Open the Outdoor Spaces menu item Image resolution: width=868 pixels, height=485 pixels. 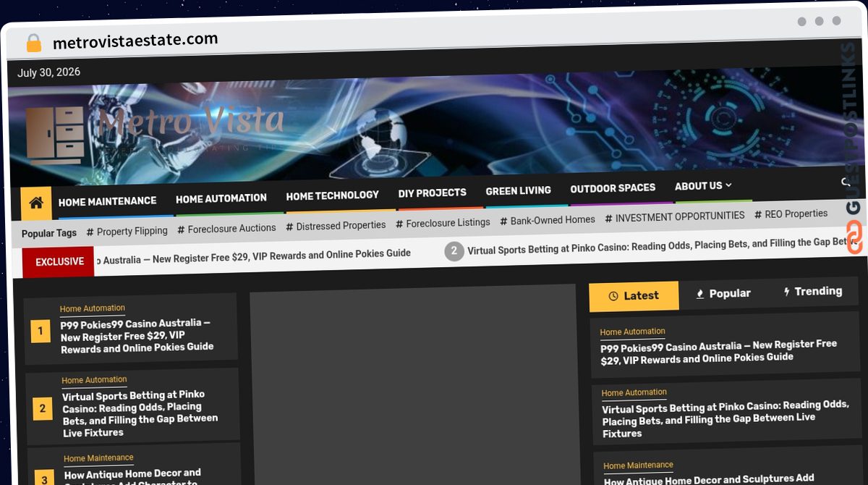[x=613, y=188]
